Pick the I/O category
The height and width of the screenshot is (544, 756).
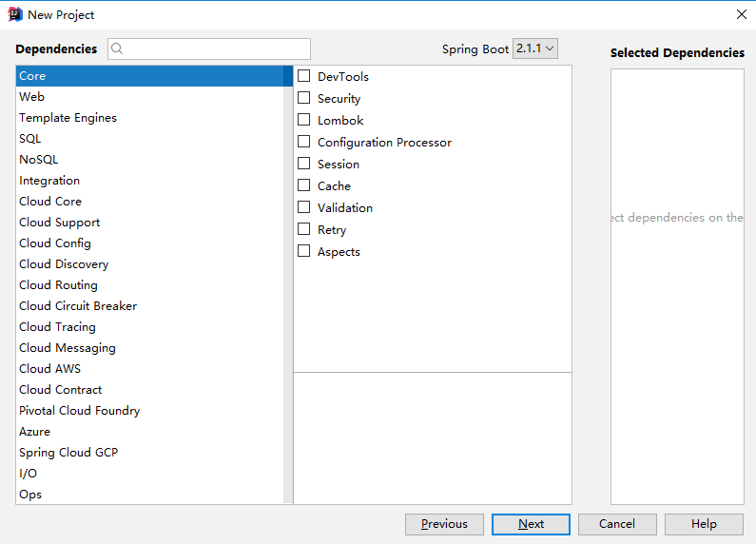pos(150,473)
